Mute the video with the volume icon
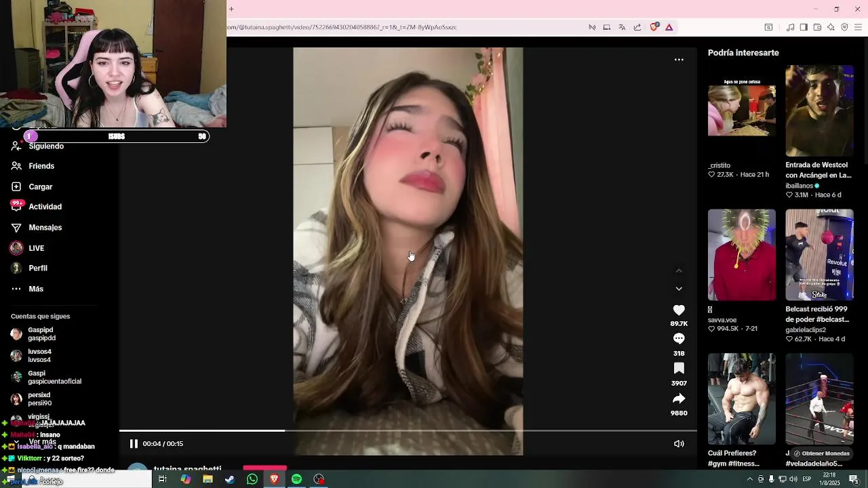This screenshot has width=868, height=488. [679, 444]
